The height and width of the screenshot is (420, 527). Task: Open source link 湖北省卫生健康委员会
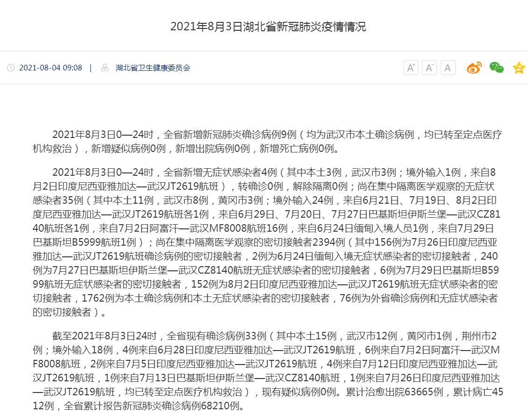tap(153, 68)
